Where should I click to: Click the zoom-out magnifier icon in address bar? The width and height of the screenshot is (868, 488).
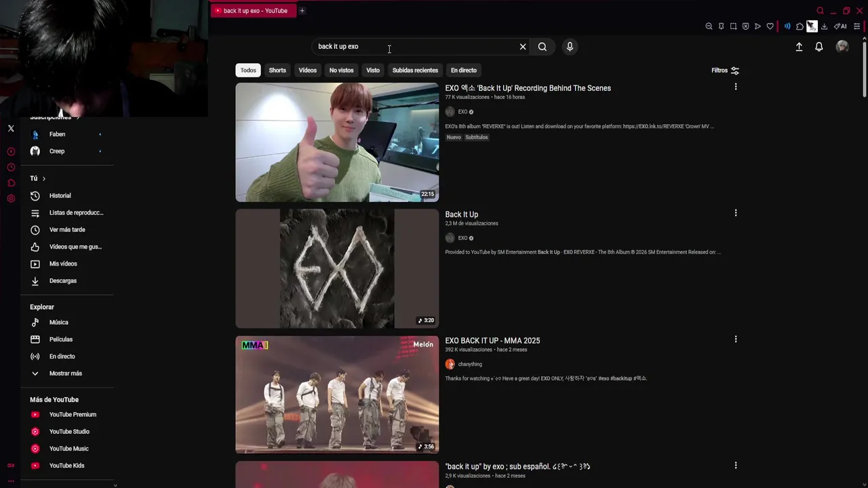[x=709, y=26]
